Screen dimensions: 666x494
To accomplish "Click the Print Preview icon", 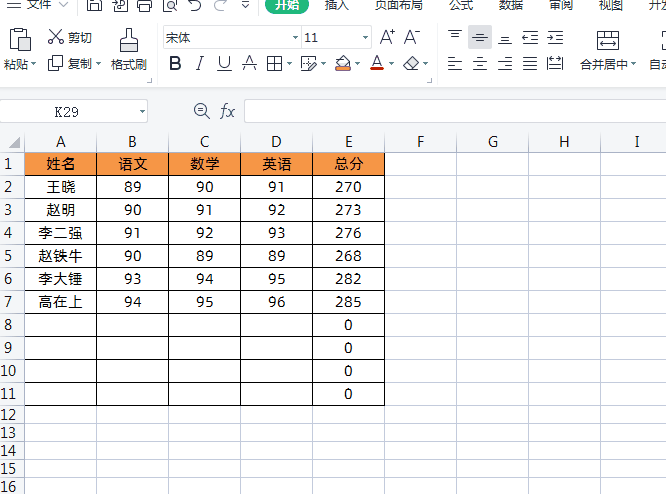I will (x=170, y=5).
